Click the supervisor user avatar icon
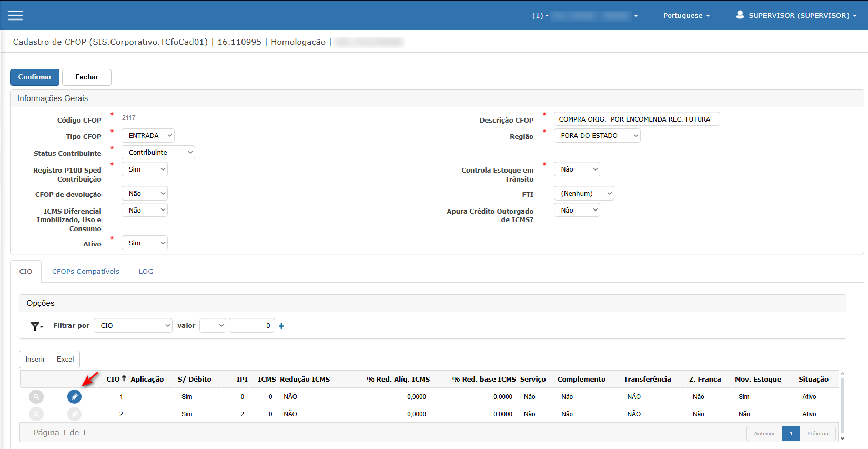 tap(740, 15)
